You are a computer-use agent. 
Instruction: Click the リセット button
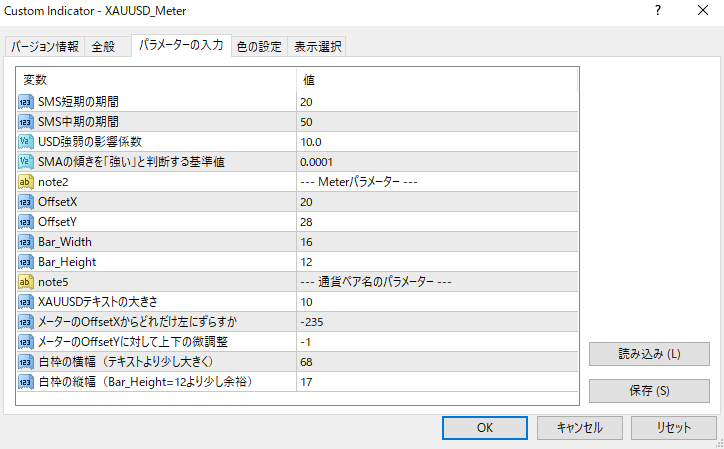coord(674,428)
